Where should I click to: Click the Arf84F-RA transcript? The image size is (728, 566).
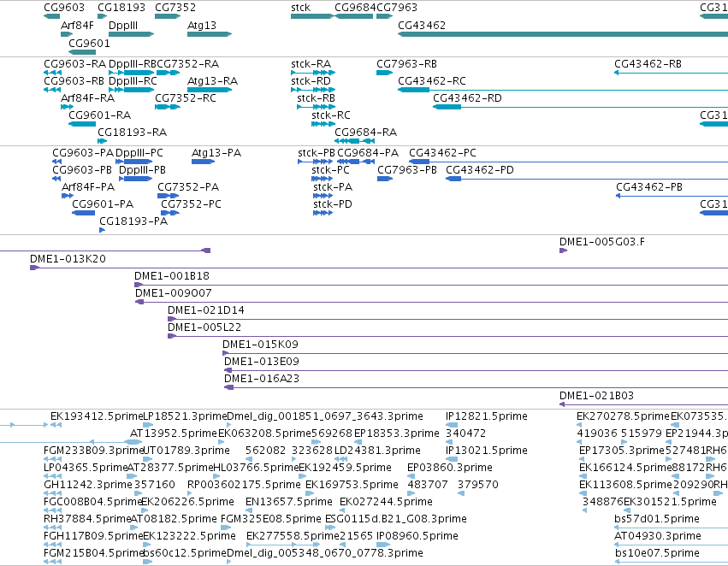tap(67, 107)
